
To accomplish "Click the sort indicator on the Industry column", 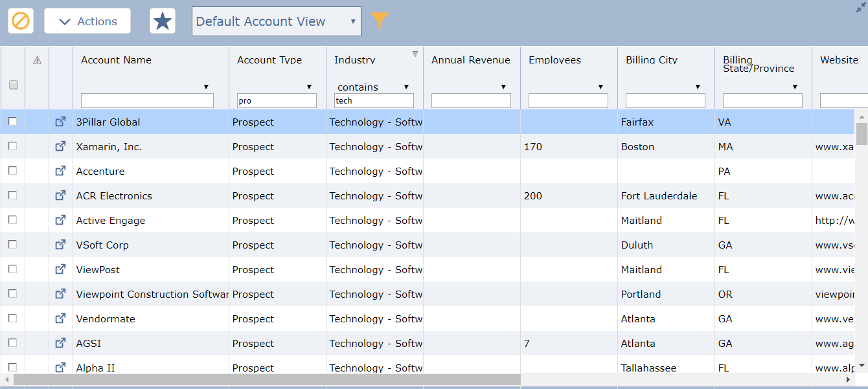I will [415, 54].
